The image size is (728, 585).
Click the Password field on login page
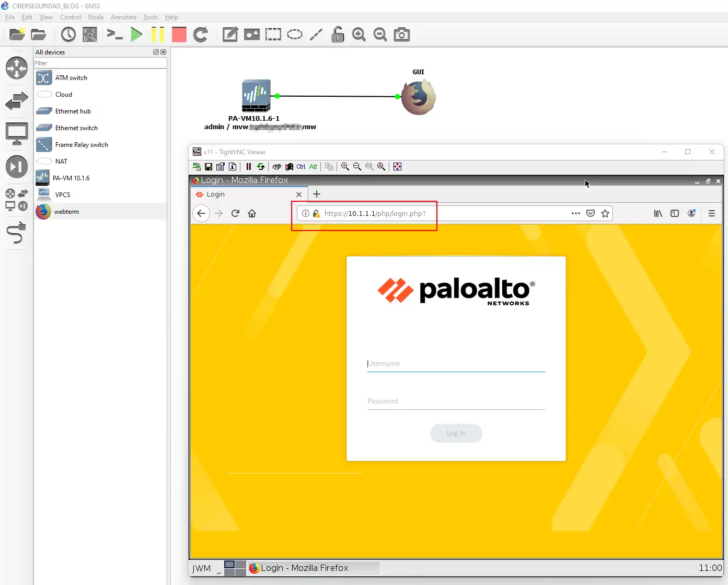[456, 402]
